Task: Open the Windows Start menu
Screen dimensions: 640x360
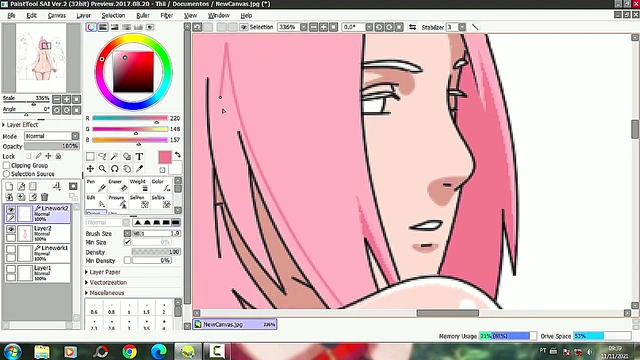Action: point(12,351)
